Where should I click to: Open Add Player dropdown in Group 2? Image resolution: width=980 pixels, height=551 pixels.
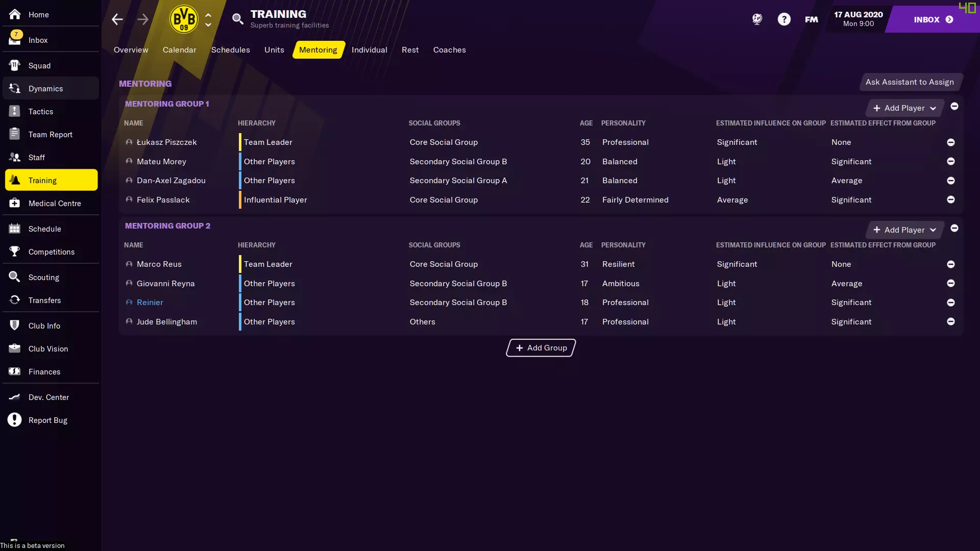[904, 230]
